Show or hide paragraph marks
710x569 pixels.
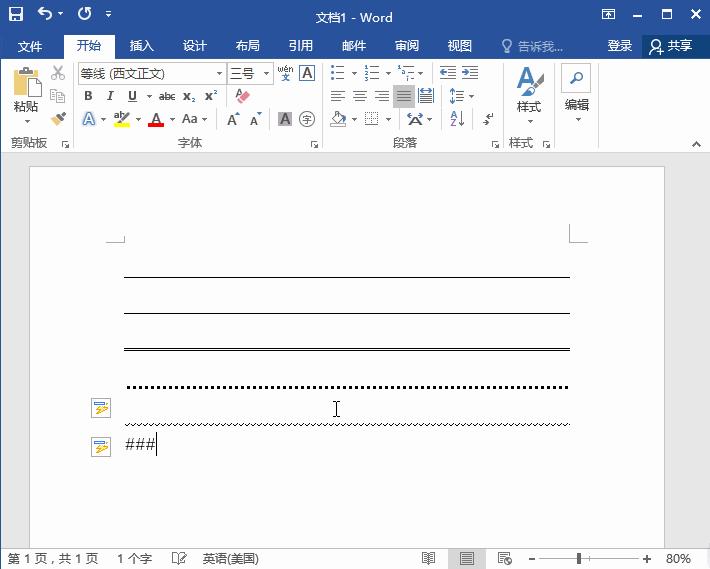(488, 119)
